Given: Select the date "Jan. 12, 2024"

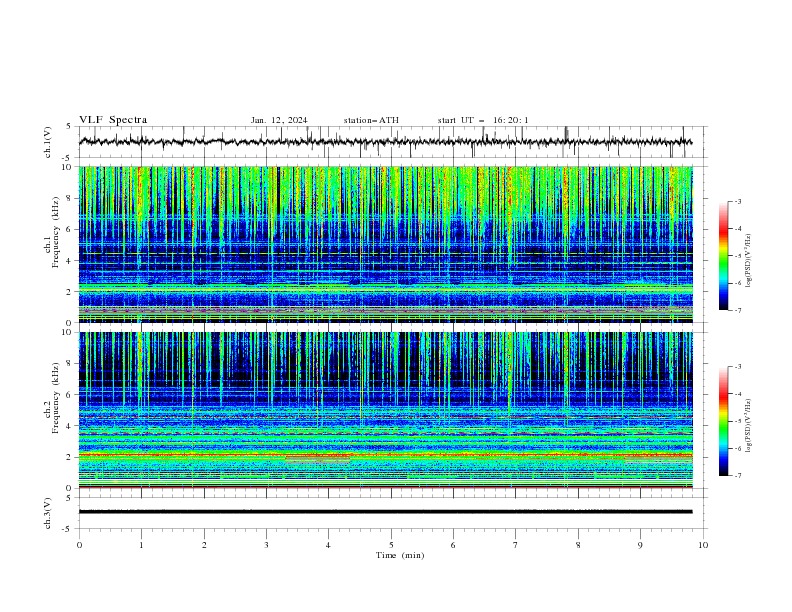Looking at the screenshot, I should coord(279,120).
